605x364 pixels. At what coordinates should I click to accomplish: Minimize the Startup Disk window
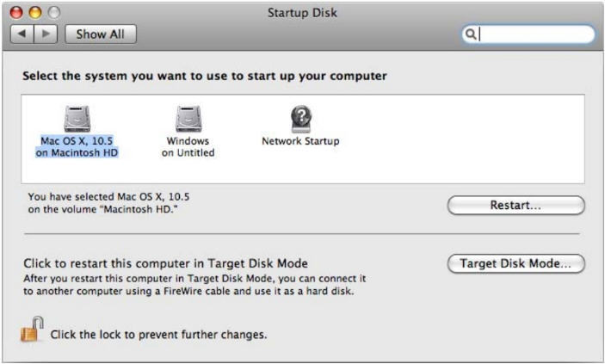[29, 14]
